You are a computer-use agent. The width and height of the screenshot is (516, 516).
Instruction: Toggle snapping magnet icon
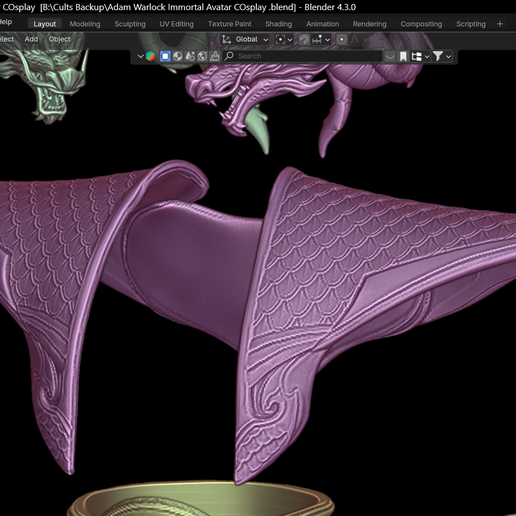[x=304, y=40]
